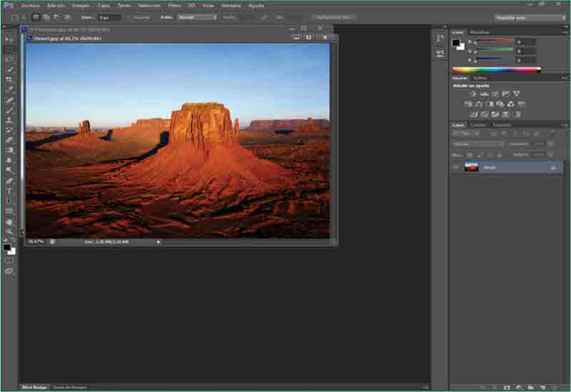The image size is (571, 392).
Task: Hide the Fondo layer with eye icon
Action: 455,167
